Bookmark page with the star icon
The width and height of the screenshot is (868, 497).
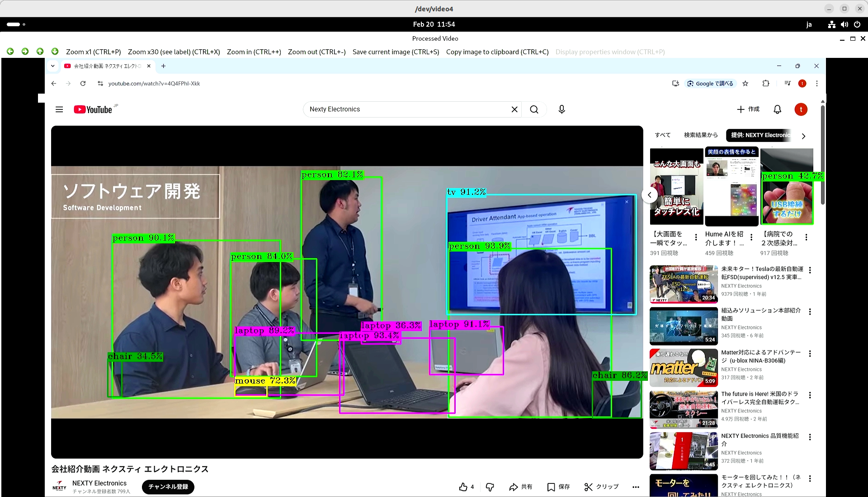(745, 84)
